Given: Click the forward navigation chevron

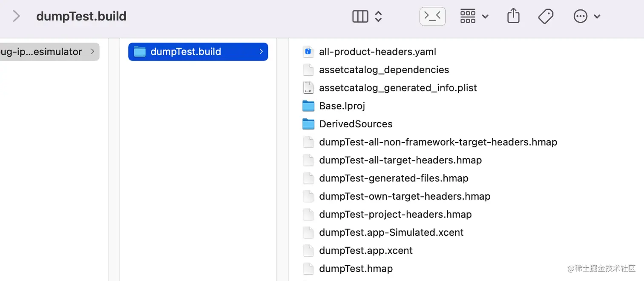Looking at the screenshot, I should point(16,16).
